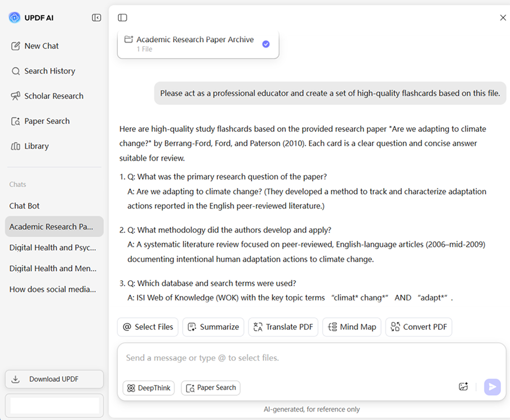Start a New Chat
The image size is (510, 420).
(x=41, y=46)
